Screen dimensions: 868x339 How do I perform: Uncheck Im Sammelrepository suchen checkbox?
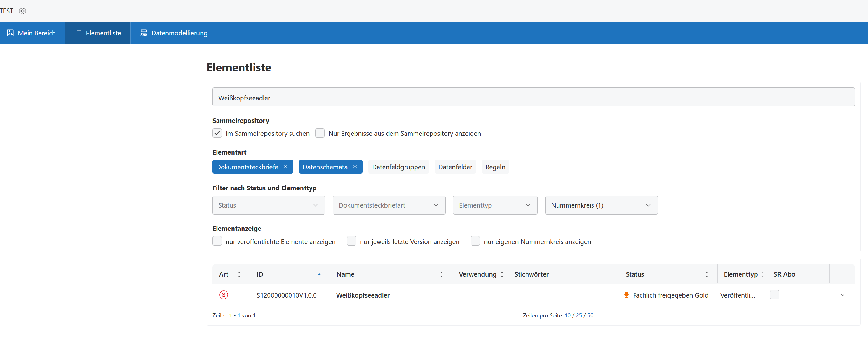coord(217,133)
